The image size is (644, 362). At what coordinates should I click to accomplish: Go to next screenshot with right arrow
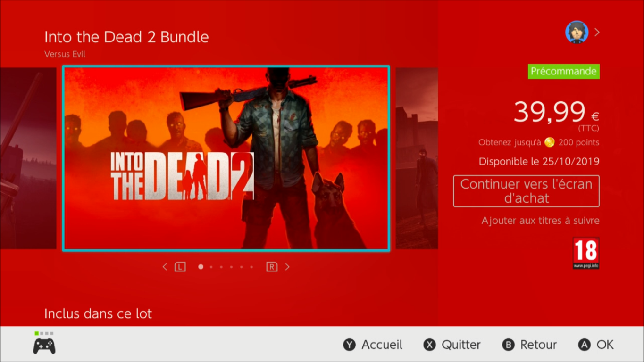point(287,267)
